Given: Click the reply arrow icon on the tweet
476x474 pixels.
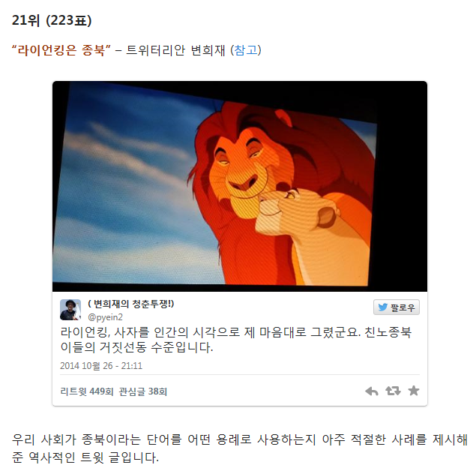Looking at the screenshot, I should pos(371,391).
